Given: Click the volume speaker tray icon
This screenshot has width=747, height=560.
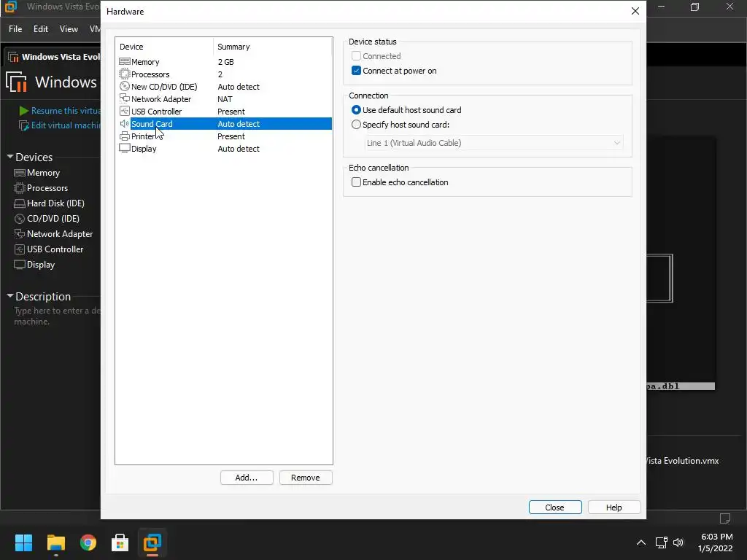Looking at the screenshot, I should 678,542.
